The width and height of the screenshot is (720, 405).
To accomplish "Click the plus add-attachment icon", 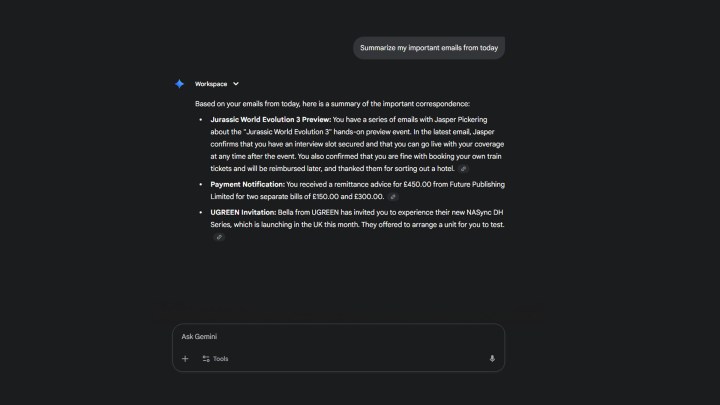I will click(x=185, y=359).
